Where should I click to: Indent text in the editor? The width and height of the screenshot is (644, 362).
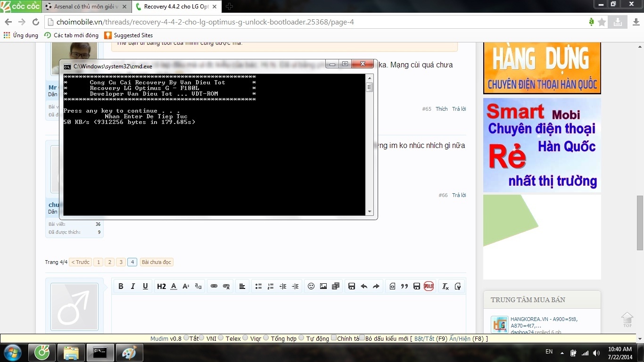coord(295,286)
